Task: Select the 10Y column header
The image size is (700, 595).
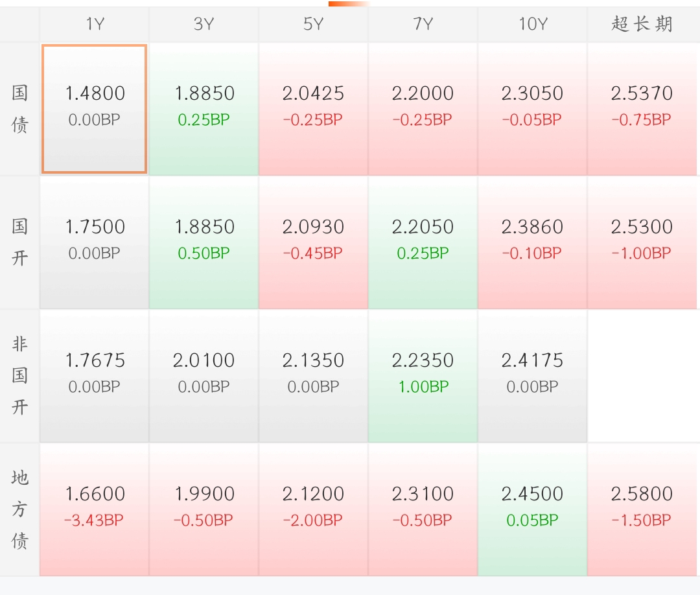Action: (x=532, y=24)
